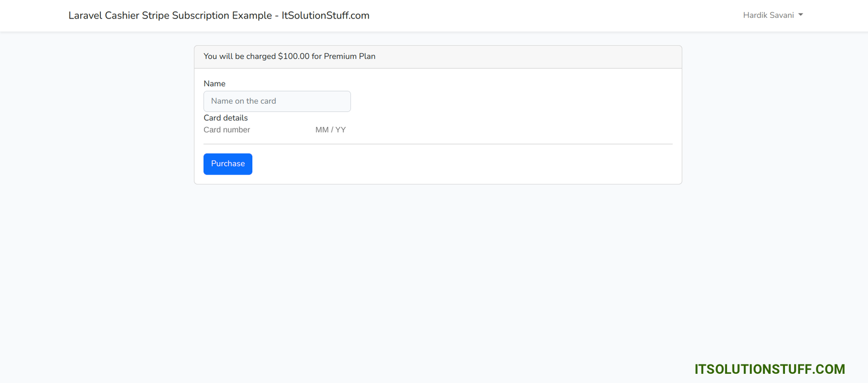The width and height of the screenshot is (868, 383).
Task: Click the word 'Laravel' in the navbar title
Action: coord(85,16)
